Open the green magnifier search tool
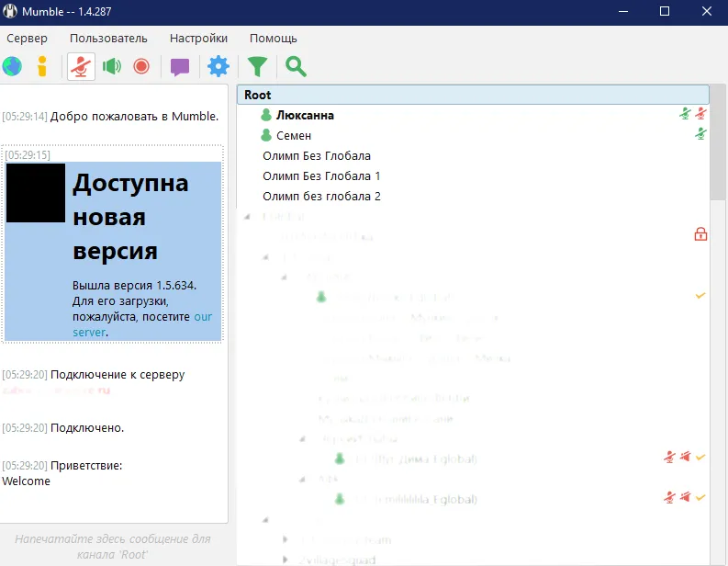The width and height of the screenshot is (728, 566). (296, 66)
